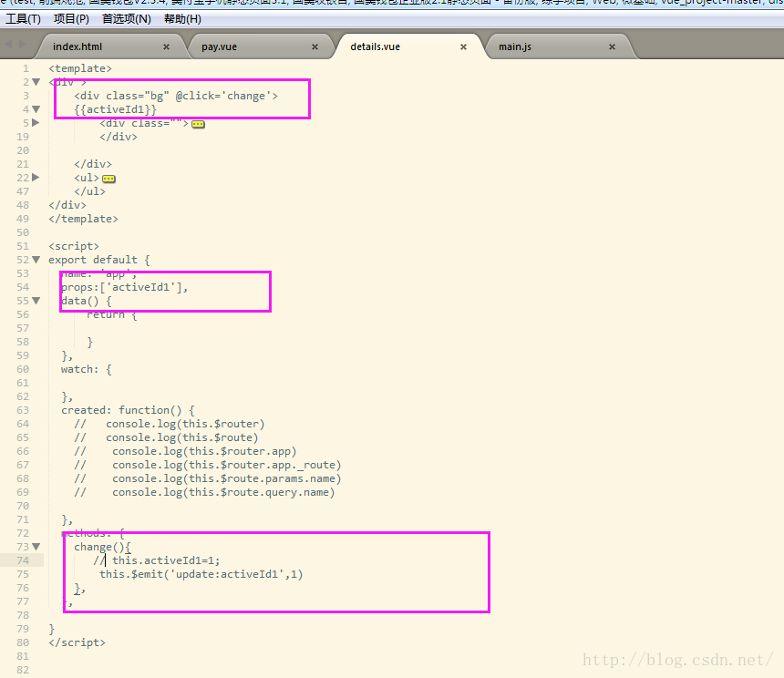This screenshot has height=678, width=784.
Task: Open the 帮助(H) menu
Action: point(182,19)
